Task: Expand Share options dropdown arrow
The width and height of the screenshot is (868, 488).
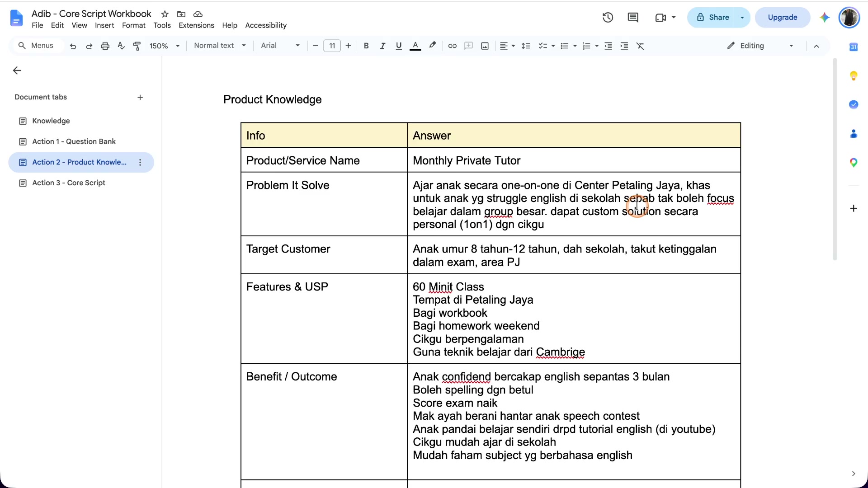Action: (x=742, y=18)
